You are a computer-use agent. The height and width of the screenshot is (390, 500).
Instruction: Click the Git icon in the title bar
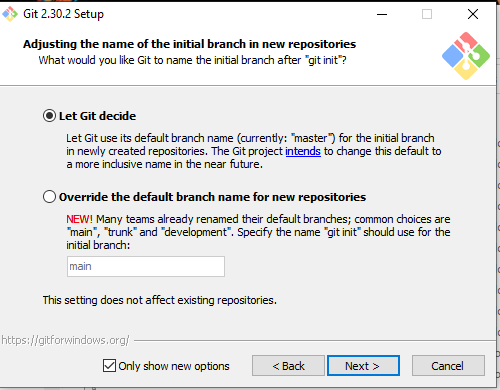[x=10, y=14]
